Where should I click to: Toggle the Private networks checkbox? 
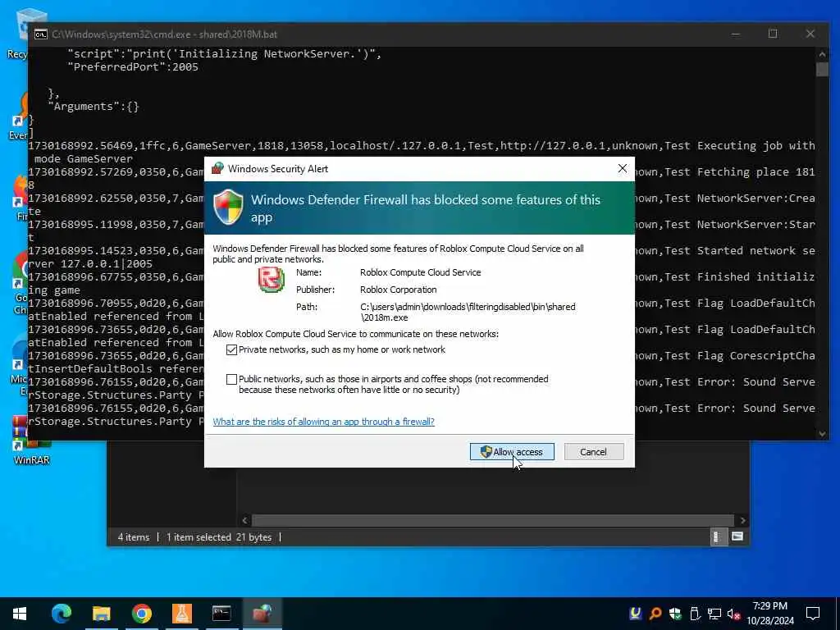click(x=231, y=349)
